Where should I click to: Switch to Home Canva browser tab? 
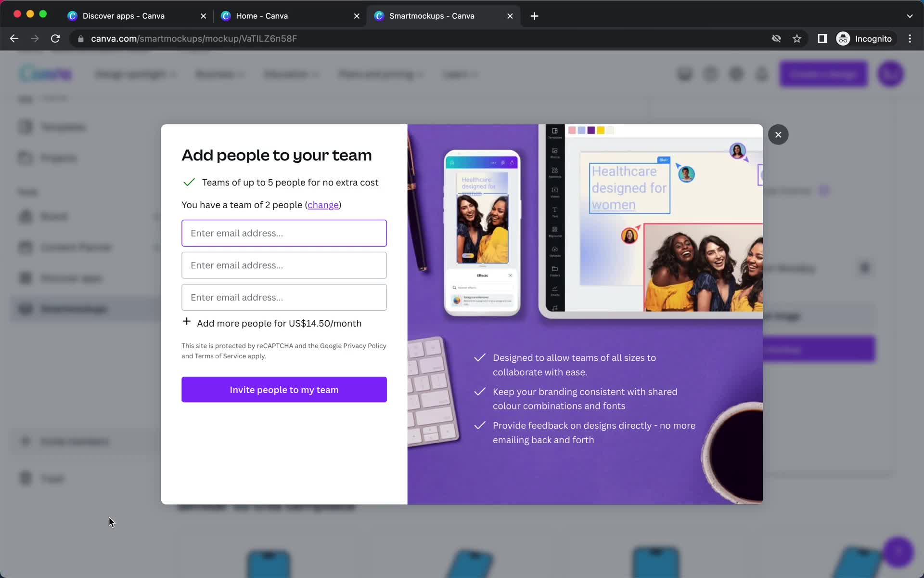[261, 15]
